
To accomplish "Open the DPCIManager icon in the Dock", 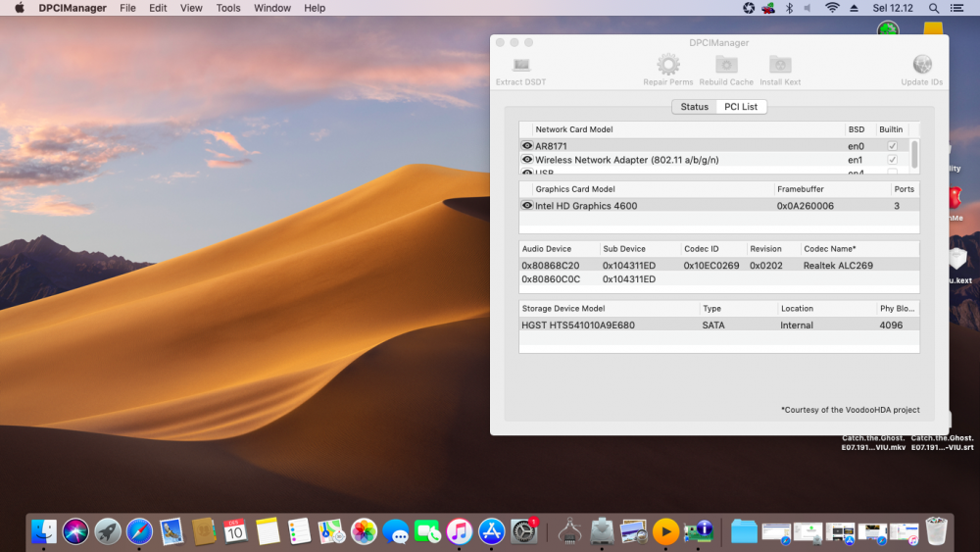I will point(698,532).
